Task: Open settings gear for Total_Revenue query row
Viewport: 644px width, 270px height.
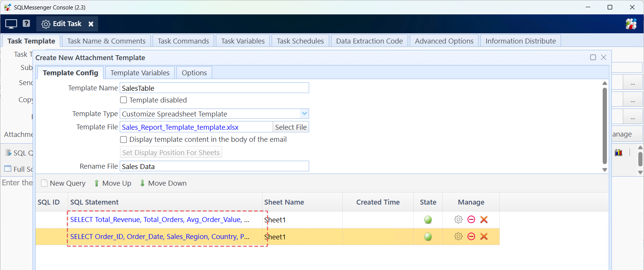Action: point(458,219)
